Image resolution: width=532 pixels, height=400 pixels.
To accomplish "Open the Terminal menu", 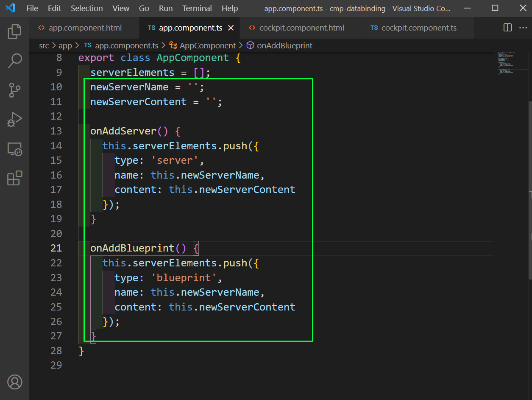I will (x=197, y=8).
